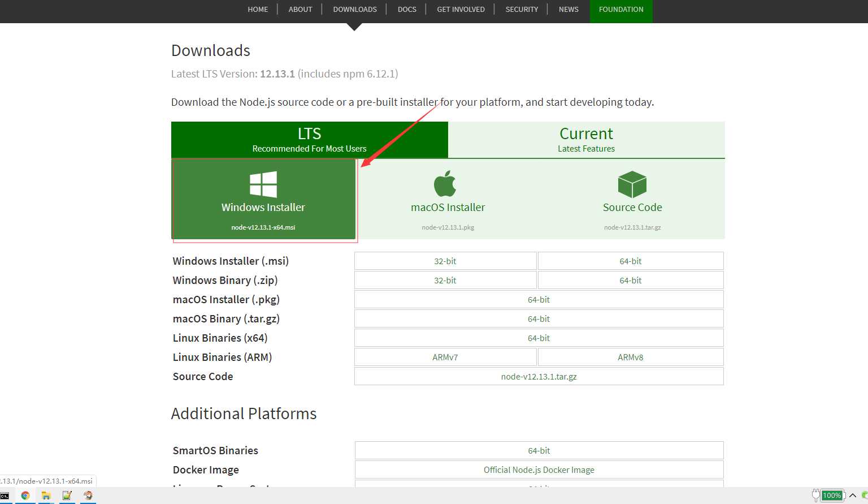Download Windows Installer (.msi) 64-bit

631,261
